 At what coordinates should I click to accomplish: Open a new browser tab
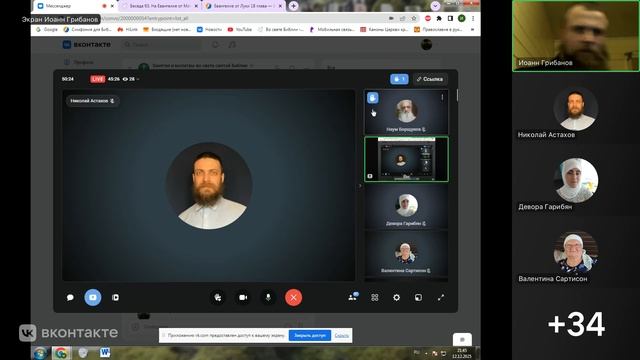293,6
